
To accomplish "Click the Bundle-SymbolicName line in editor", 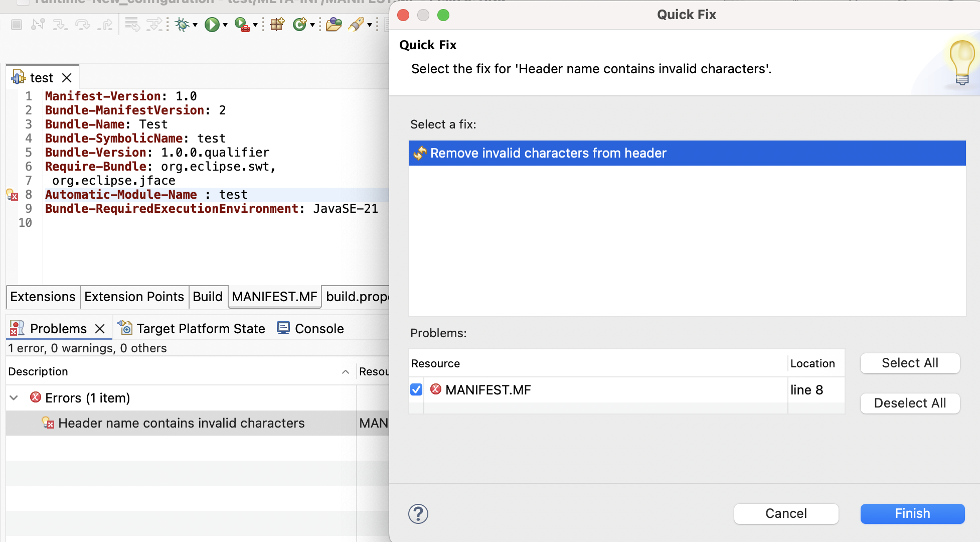I will point(135,139).
